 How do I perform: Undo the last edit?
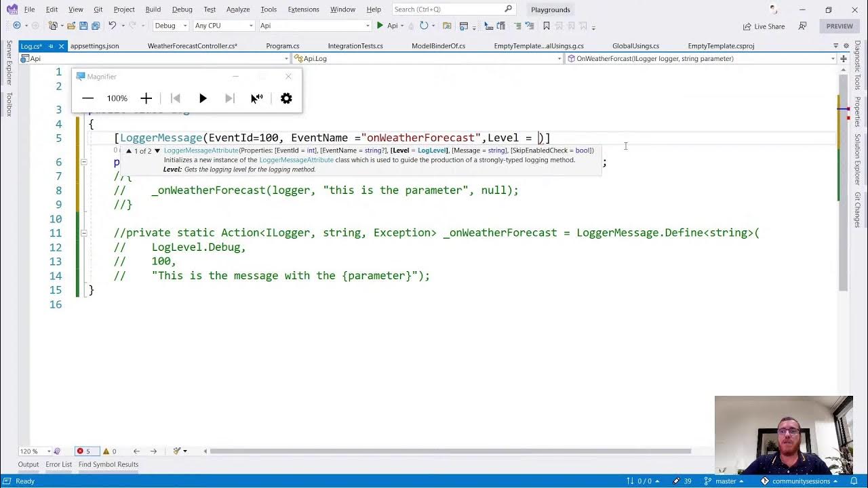coord(113,26)
